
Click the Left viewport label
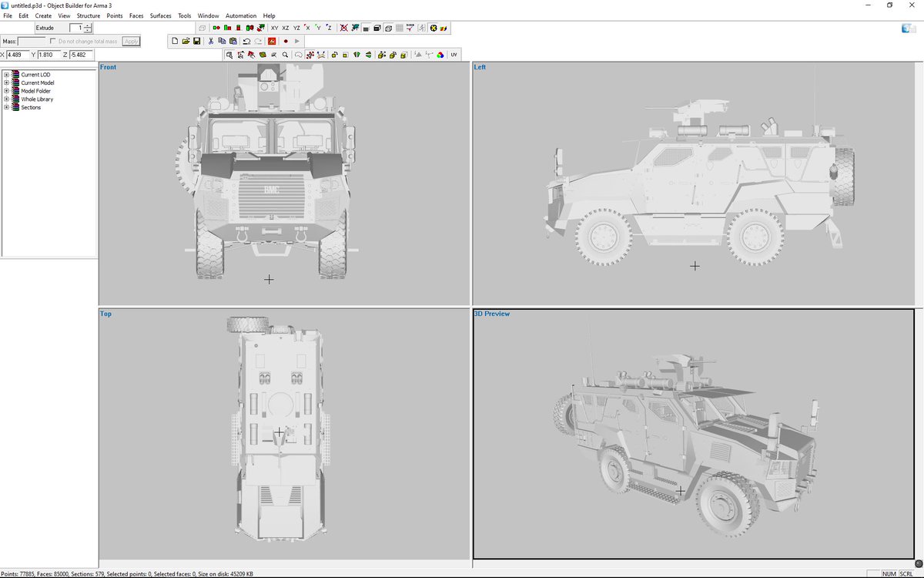coord(480,67)
